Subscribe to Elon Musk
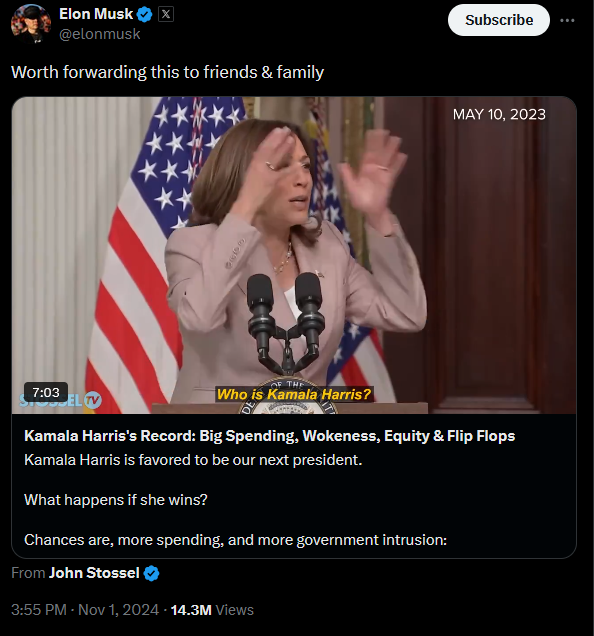The image size is (594, 636). tap(499, 20)
